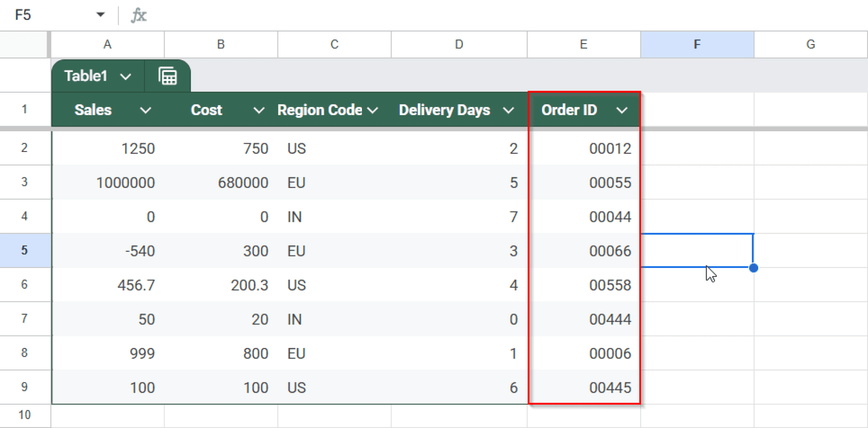Open the Cost column filter dropdown

(x=259, y=110)
